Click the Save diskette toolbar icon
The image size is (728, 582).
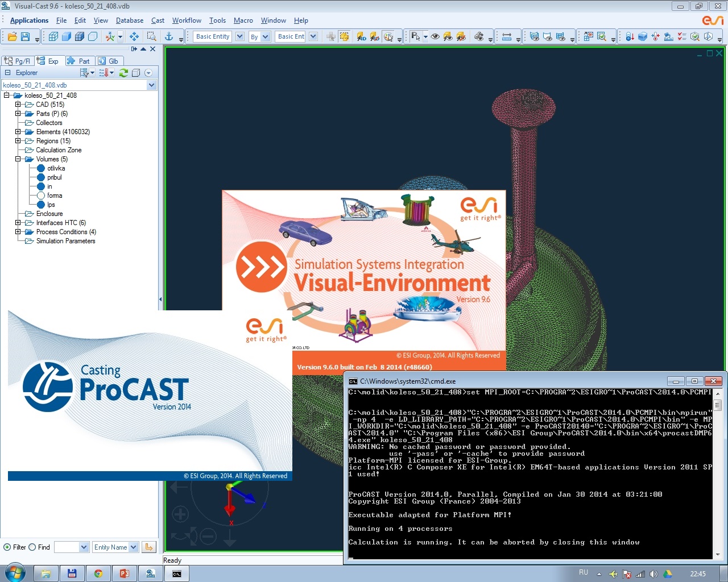coord(25,36)
